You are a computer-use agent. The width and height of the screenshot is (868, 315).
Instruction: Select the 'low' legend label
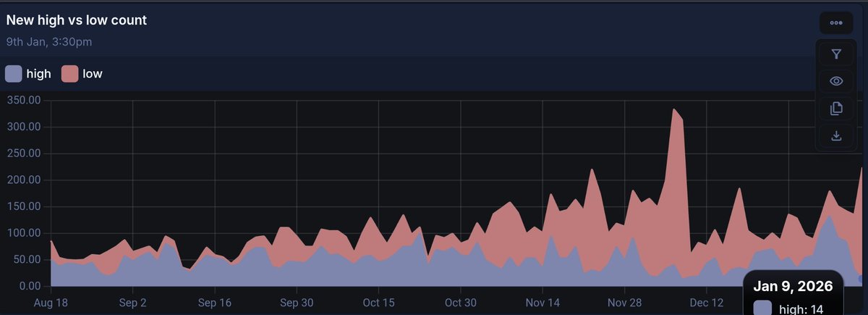pos(93,73)
